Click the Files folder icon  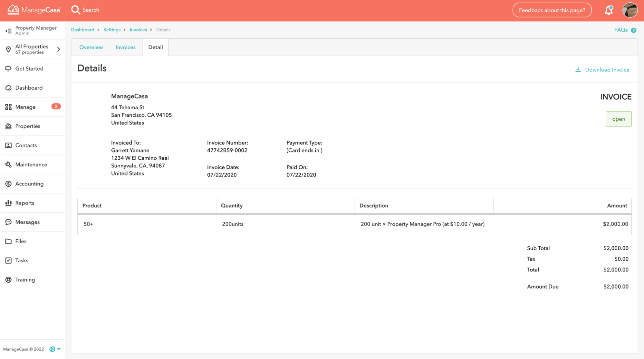[8, 241]
